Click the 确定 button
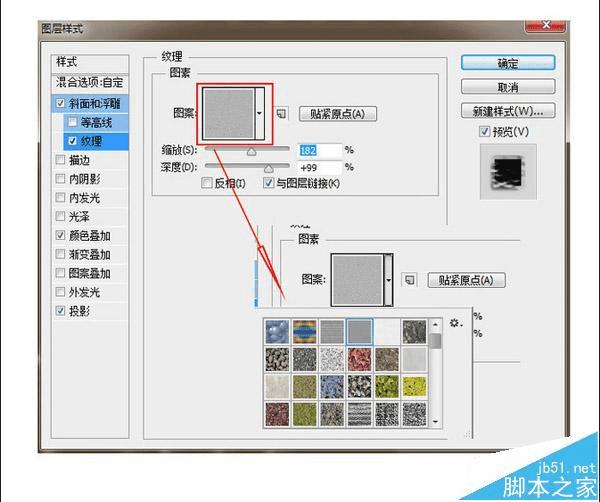The width and height of the screenshot is (600, 502). click(508, 63)
